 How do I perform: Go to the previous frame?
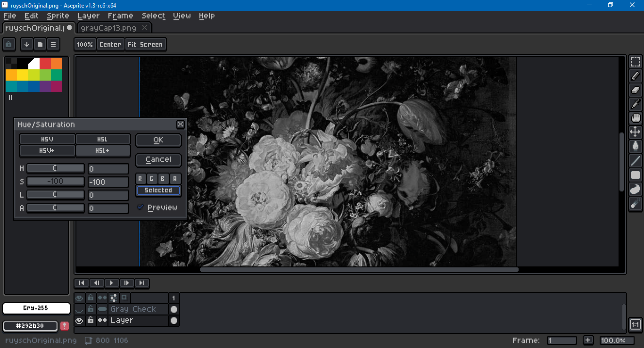click(97, 283)
